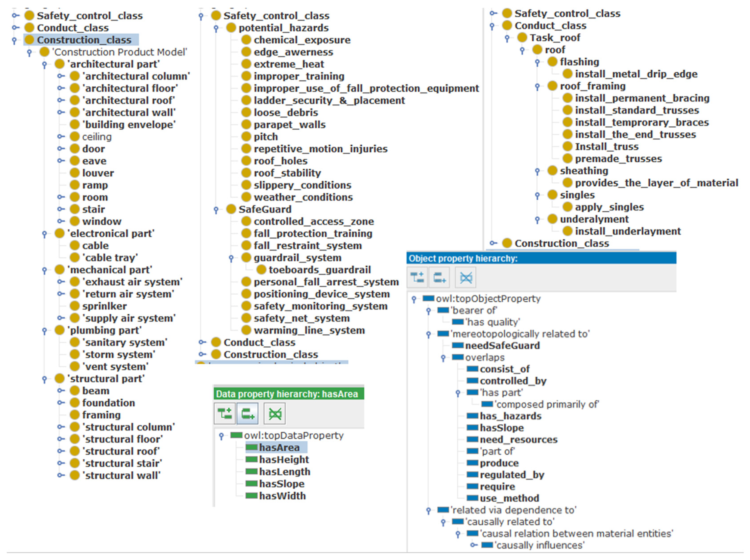The width and height of the screenshot is (750, 560).
Task: Select the hasArea data property
Action: coord(279,448)
